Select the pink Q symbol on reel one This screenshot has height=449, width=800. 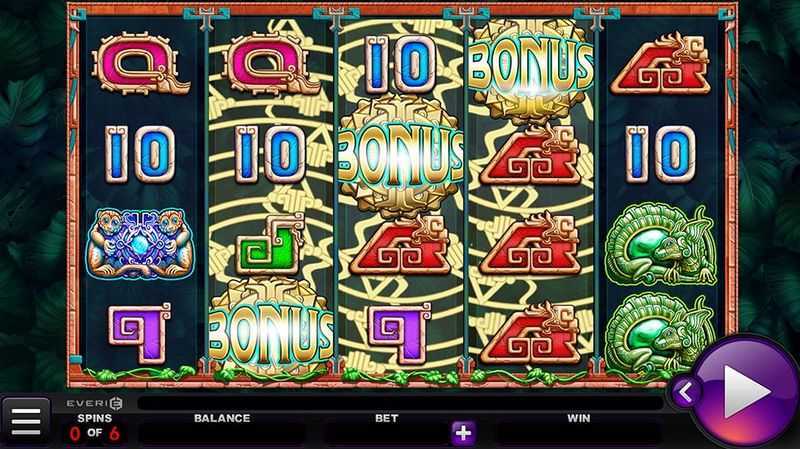[140, 64]
